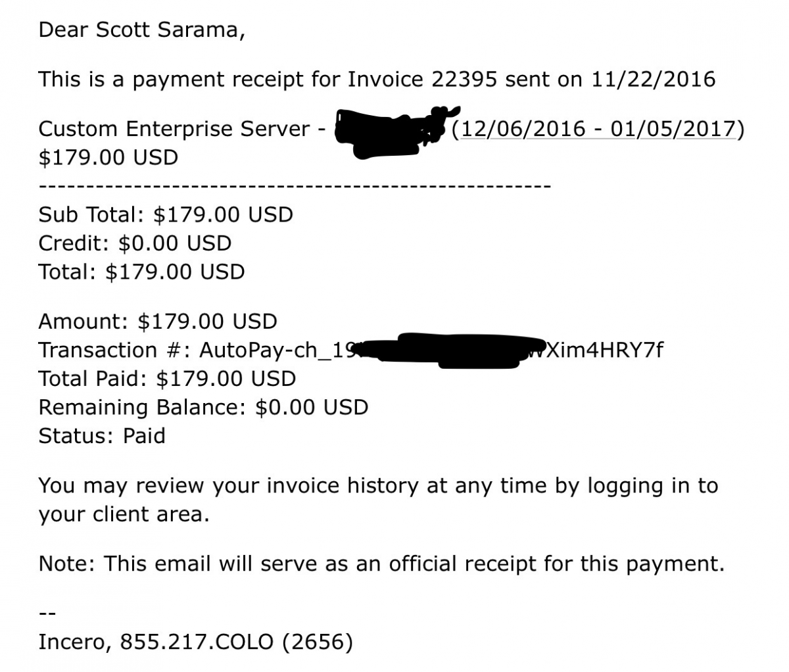Click the Credit: $0.00 USD line

135,243
